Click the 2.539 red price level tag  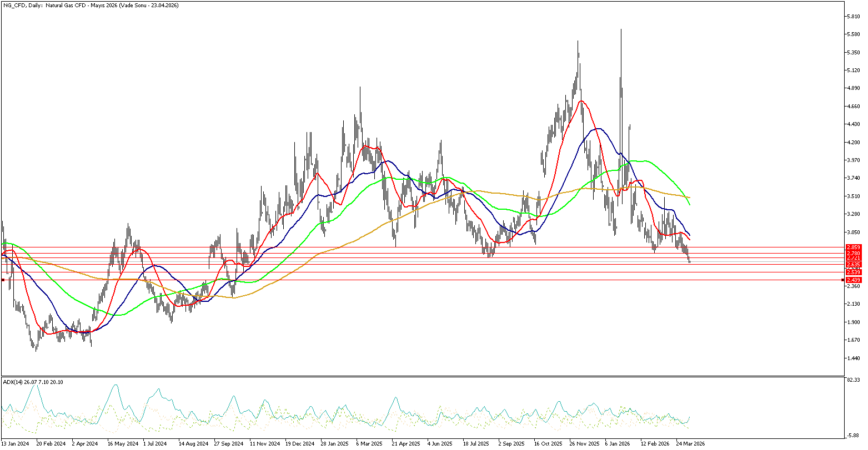click(x=854, y=272)
